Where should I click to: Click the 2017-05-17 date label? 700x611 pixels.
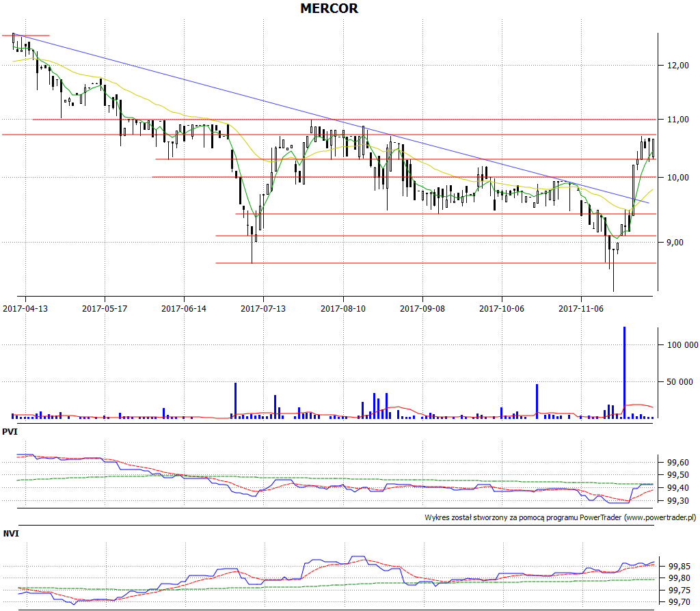[105, 308]
